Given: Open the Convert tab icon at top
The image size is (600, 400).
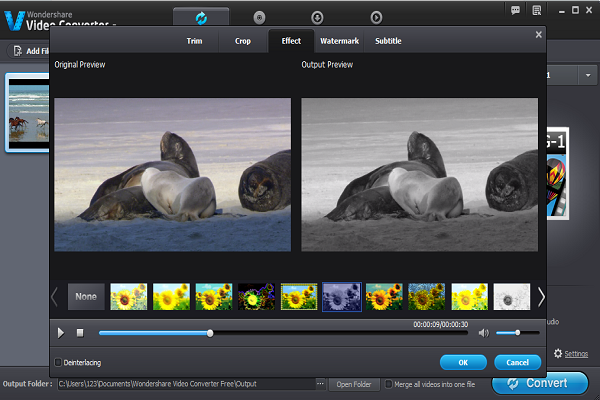Looking at the screenshot, I should [x=201, y=16].
